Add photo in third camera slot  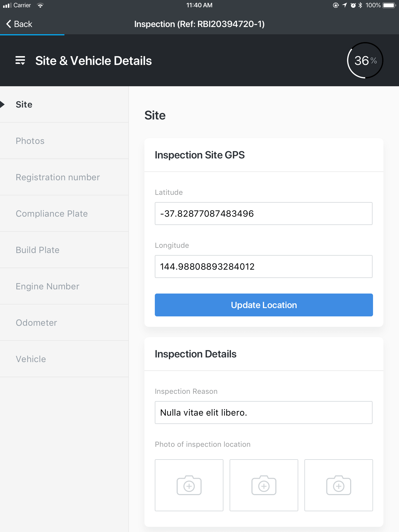(x=338, y=485)
